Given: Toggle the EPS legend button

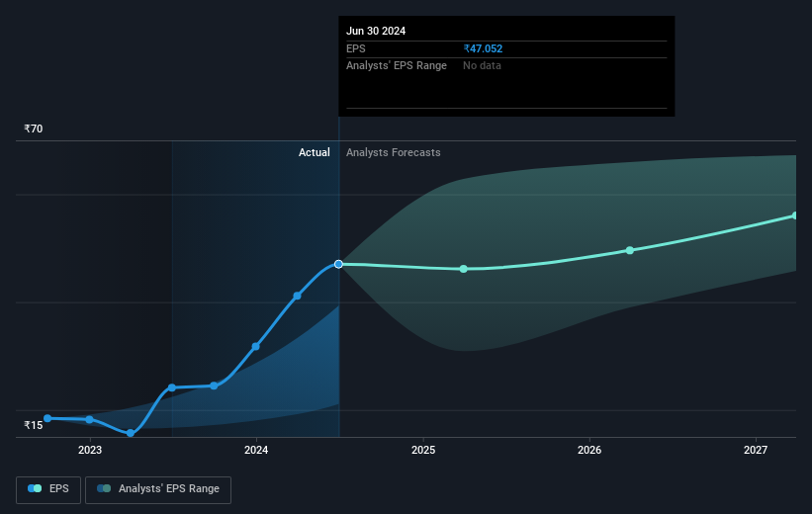Looking at the screenshot, I should pyautogui.click(x=48, y=489).
